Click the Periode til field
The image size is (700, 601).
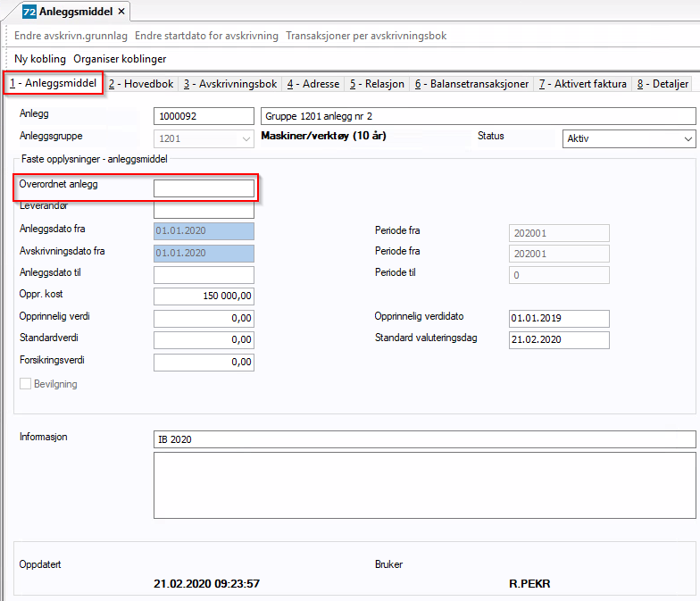(x=559, y=275)
